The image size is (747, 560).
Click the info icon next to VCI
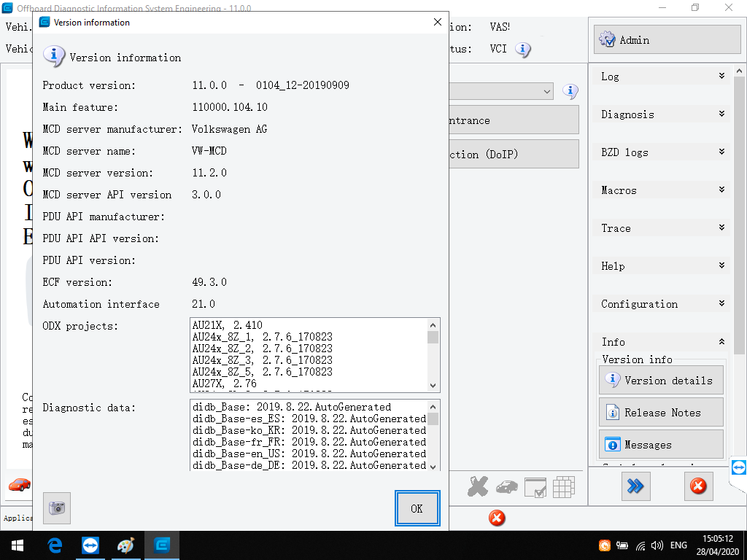point(522,49)
